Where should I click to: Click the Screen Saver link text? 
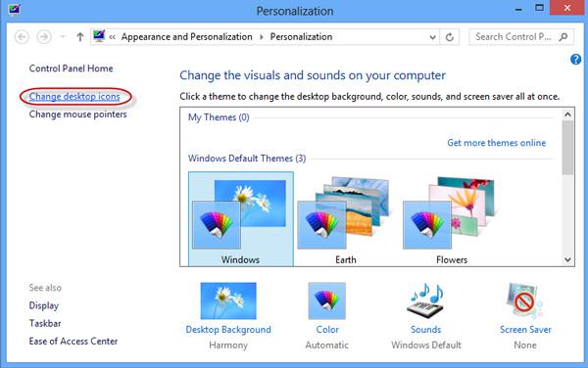coord(525,330)
